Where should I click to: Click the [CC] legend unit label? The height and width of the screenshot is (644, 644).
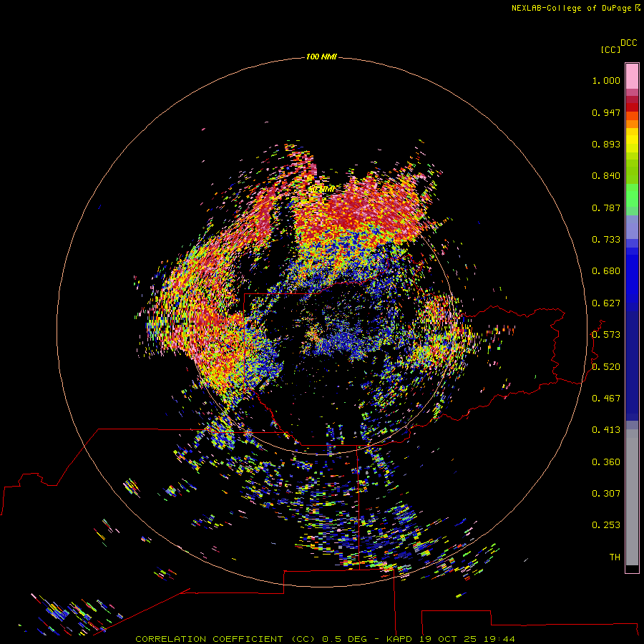[x=610, y=49]
